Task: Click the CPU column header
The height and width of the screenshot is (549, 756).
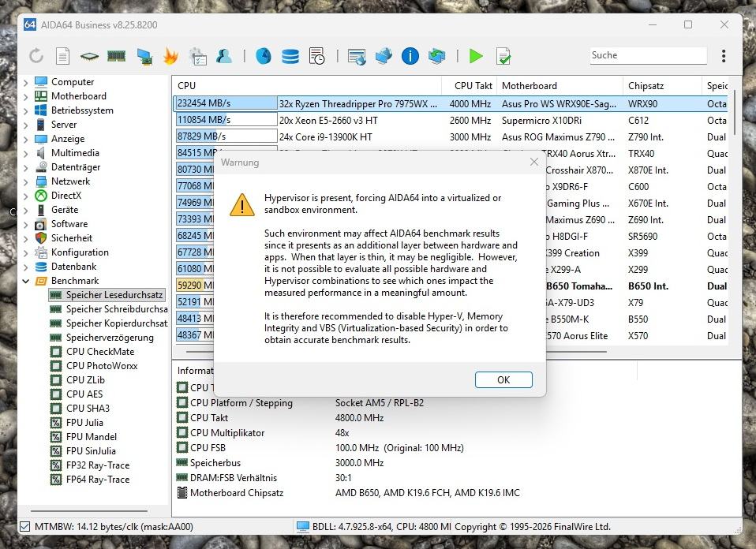Action: [307, 86]
